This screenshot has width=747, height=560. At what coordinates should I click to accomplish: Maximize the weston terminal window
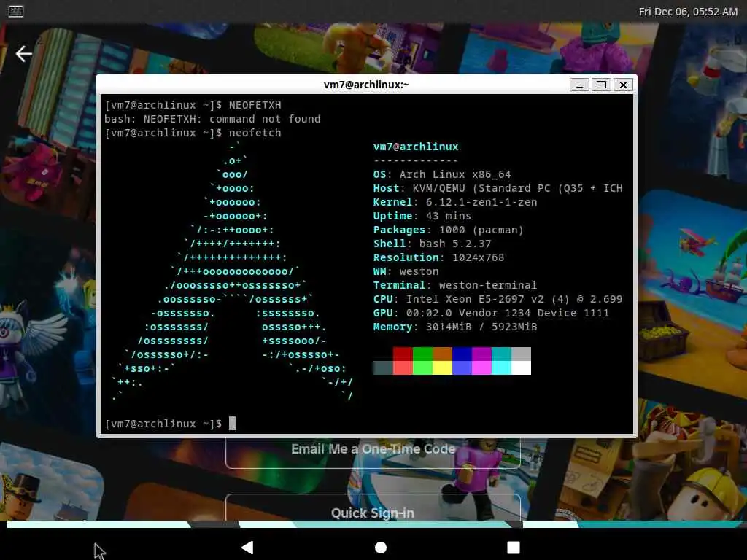click(x=601, y=85)
